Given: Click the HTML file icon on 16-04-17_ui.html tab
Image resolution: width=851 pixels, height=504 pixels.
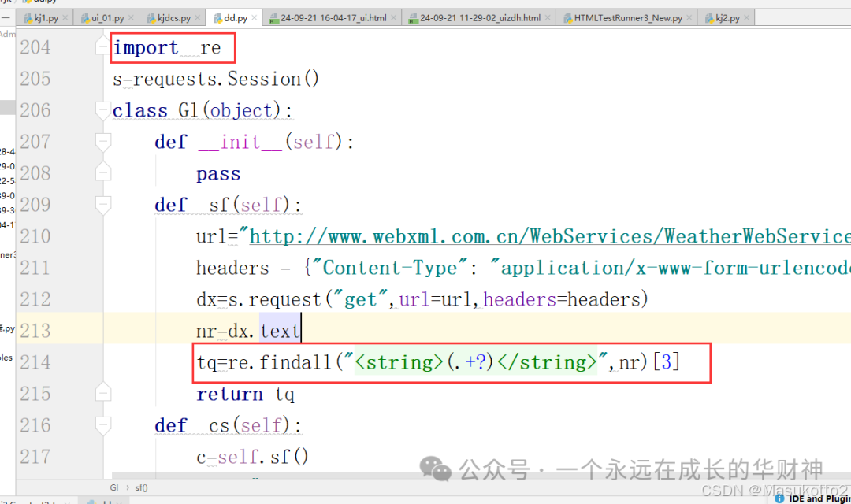Looking at the screenshot, I should point(274,18).
